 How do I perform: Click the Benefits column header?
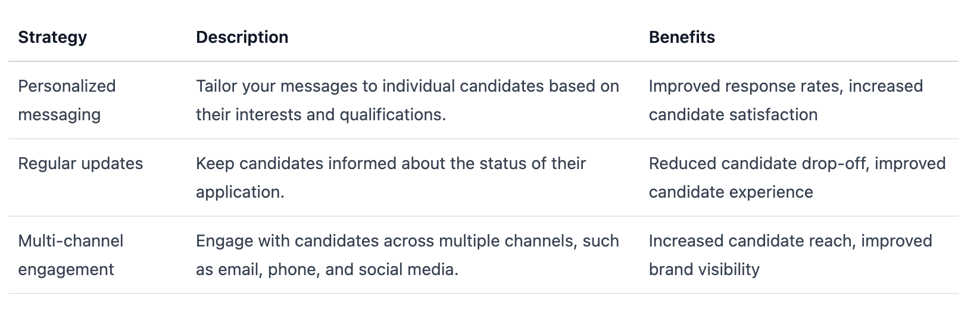(682, 37)
